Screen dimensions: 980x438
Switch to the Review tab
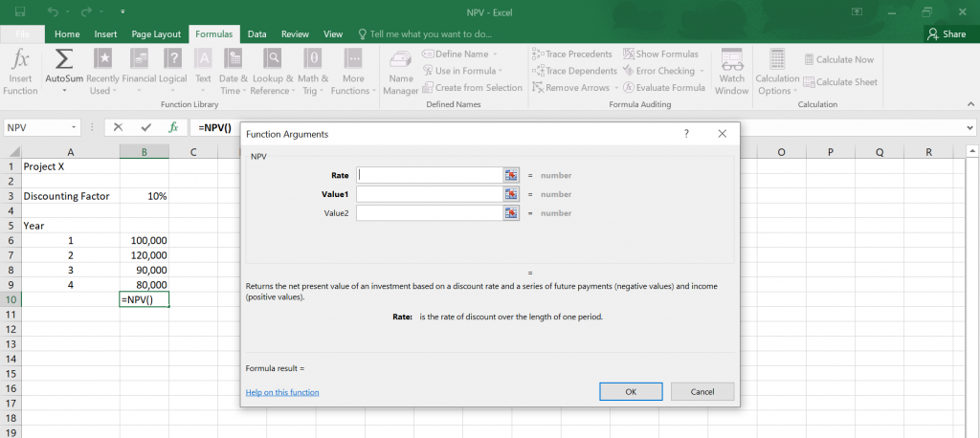[295, 34]
